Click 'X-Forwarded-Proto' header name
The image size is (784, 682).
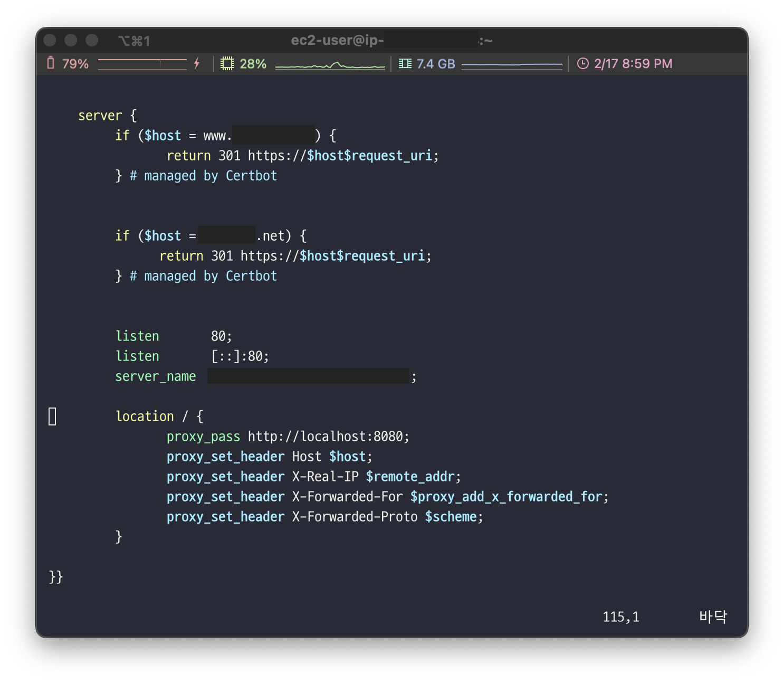pyautogui.click(x=355, y=517)
